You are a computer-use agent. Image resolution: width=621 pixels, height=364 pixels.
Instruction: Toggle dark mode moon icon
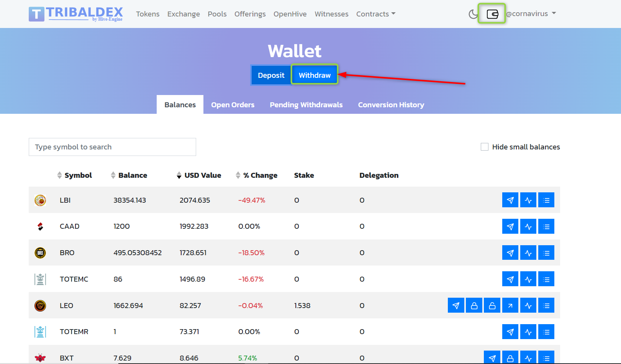click(x=474, y=15)
